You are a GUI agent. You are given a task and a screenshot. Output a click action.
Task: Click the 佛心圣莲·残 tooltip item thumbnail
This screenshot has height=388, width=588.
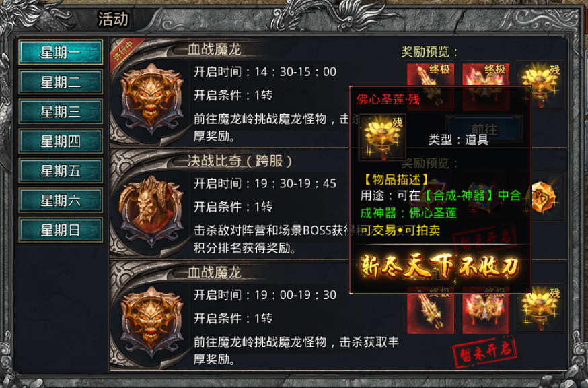[382, 137]
